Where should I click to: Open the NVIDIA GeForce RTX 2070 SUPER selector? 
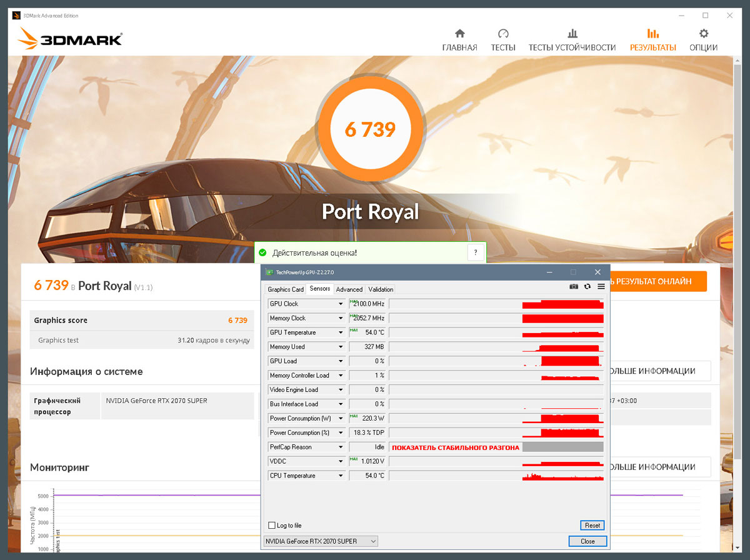[x=321, y=541]
